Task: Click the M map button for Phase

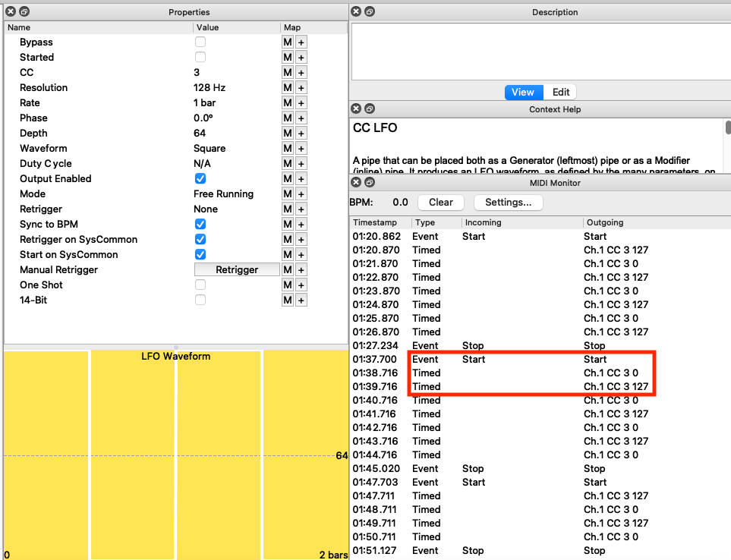Action: (288, 118)
